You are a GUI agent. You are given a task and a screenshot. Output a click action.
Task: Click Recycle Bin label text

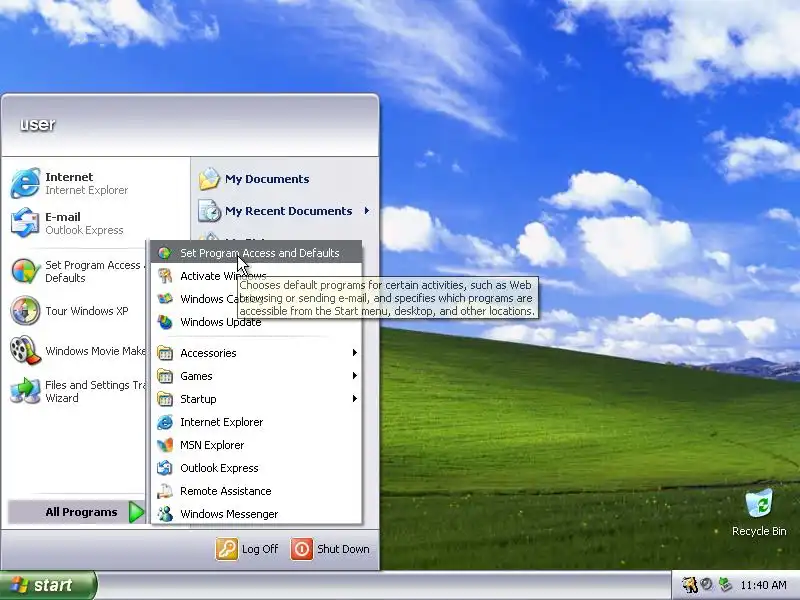tap(759, 531)
